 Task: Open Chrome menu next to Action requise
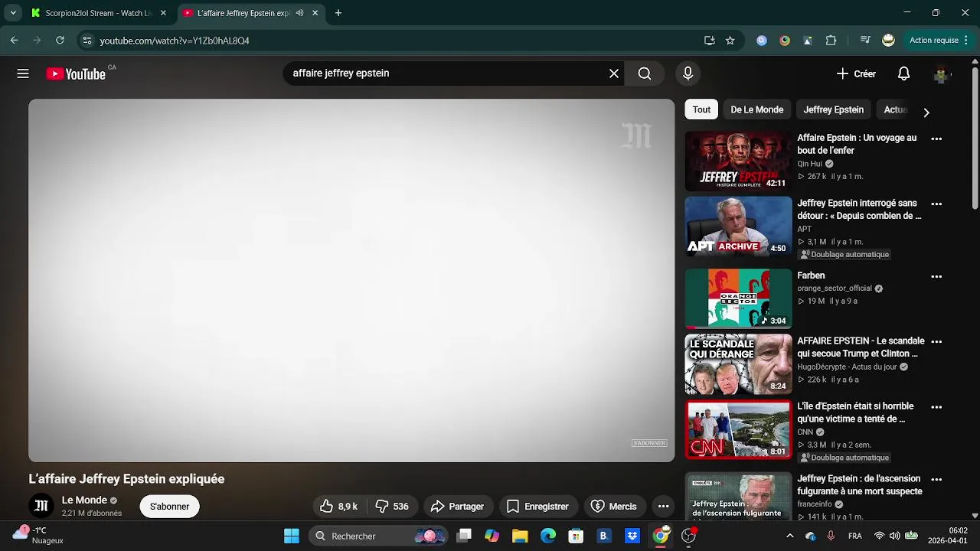pyautogui.click(x=965, y=41)
